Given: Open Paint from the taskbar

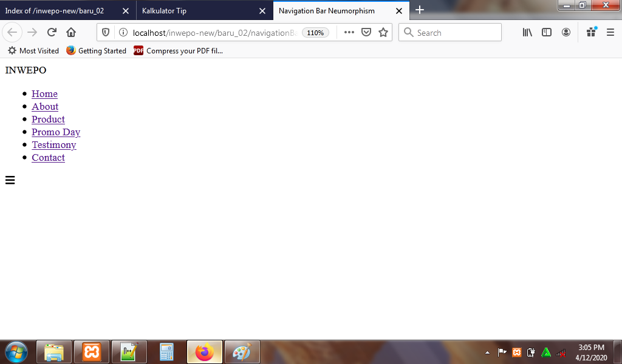Looking at the screenshot, I should pyautogui.click(x=242, y=352).
